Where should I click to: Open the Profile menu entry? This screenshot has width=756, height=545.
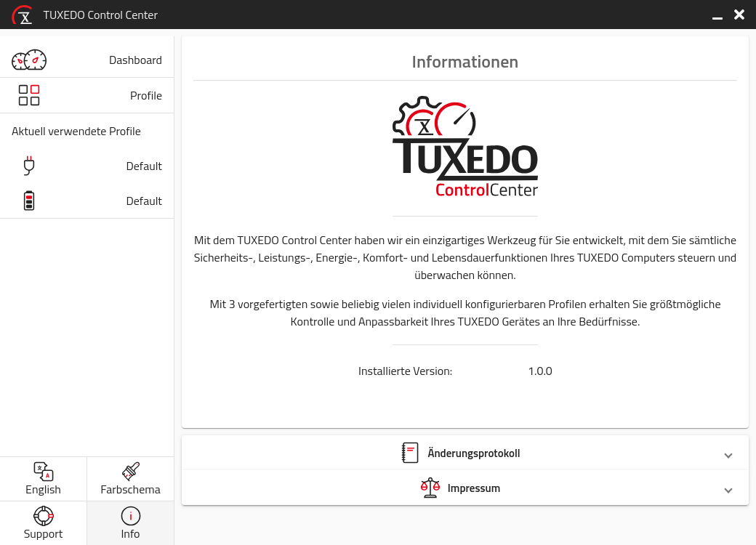click(87, 95)
